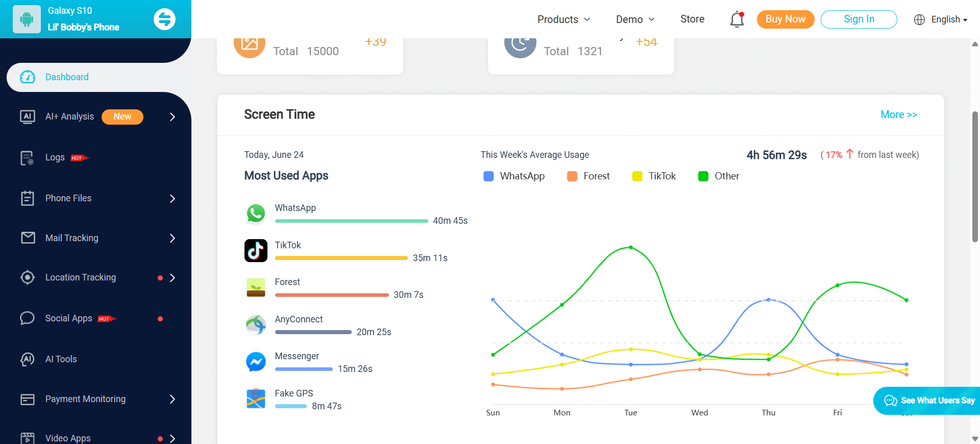
Task: Click the AnyConnect app icon
Action: click(x=256, y=324)
